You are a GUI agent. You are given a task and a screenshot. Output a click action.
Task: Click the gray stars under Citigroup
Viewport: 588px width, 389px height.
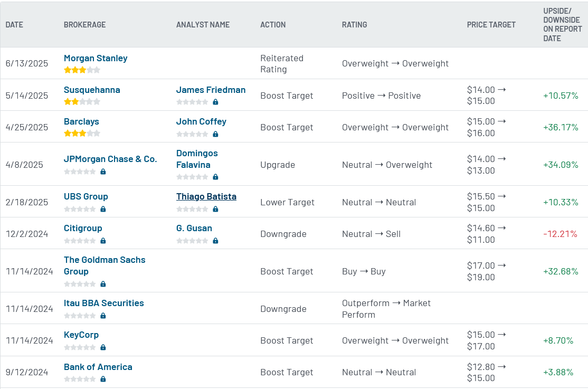[x=80, y=241]
